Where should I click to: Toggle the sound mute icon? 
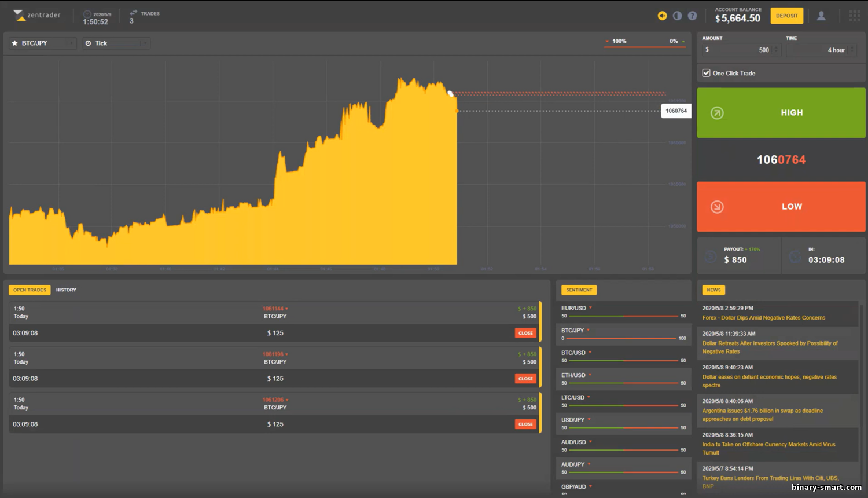point(662,16)
